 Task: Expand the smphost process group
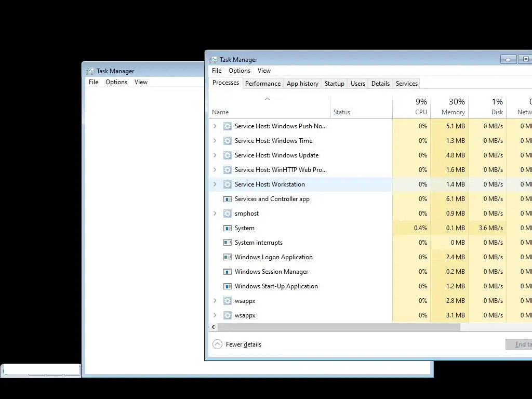(x=215, y=214)
